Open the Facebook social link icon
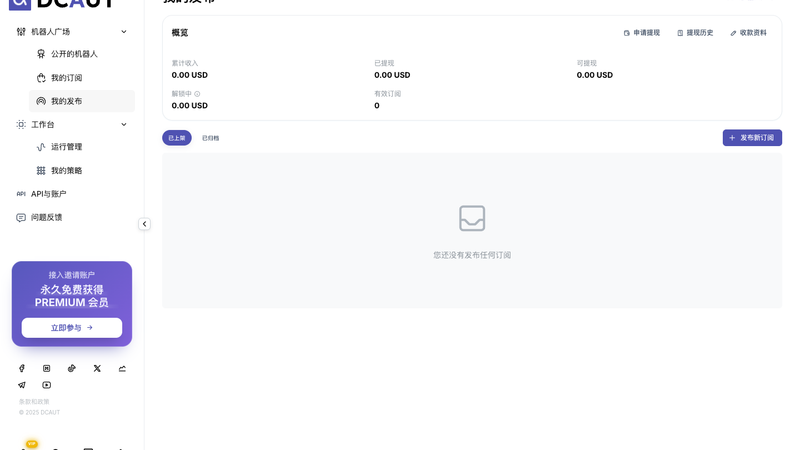Viewport: 800px width, 450px height. point(21,368)
